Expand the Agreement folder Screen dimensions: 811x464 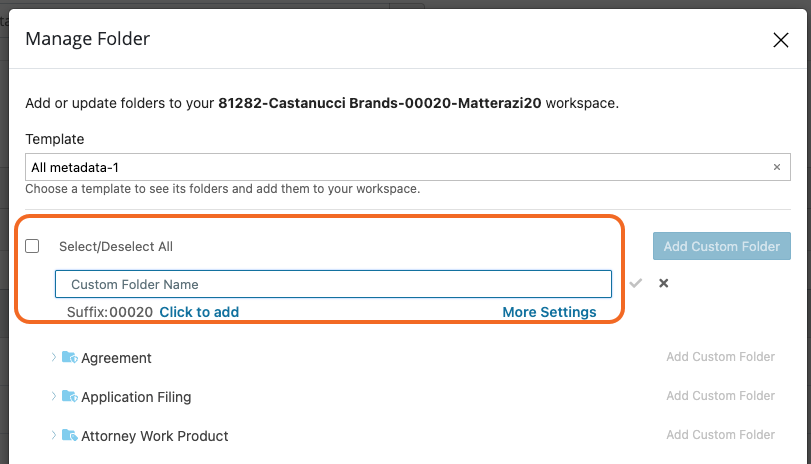53,357
